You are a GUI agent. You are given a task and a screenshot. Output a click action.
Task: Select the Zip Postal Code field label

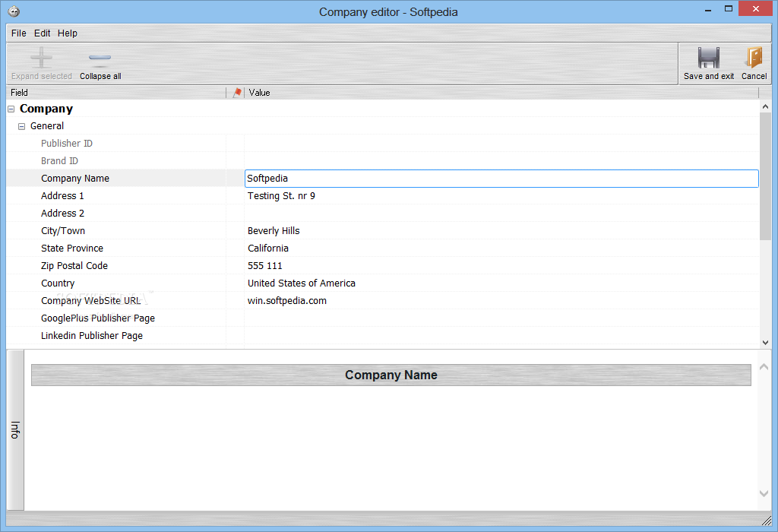click(x=74, y=265)
